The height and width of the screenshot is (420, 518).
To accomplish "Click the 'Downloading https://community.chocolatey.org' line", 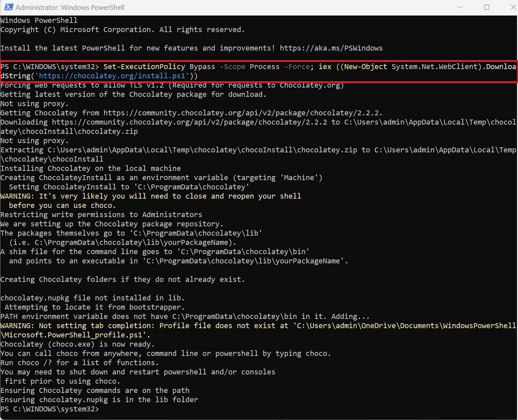I will pyautogui.click(x=258, y=127).
